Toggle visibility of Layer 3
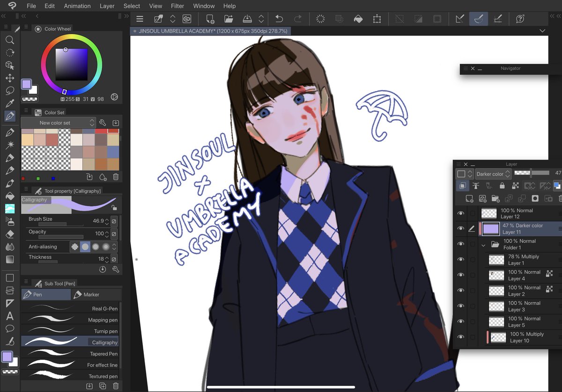 461,306
